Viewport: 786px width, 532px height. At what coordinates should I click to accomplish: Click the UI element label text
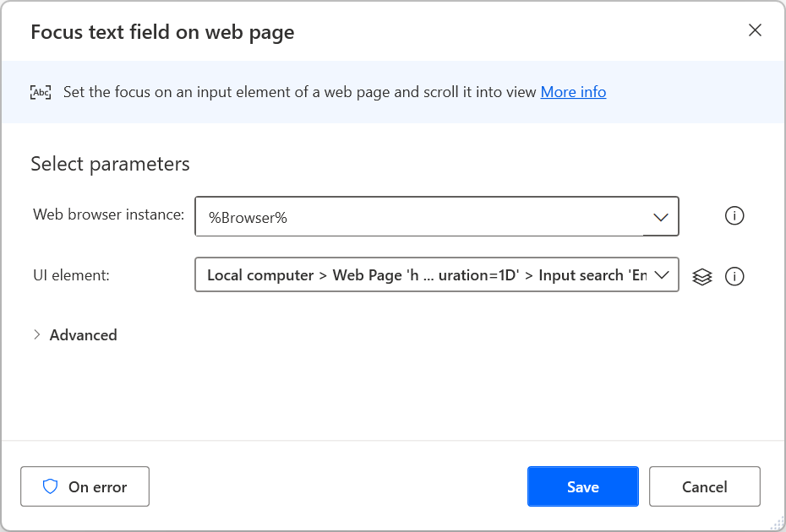point(71,274)
